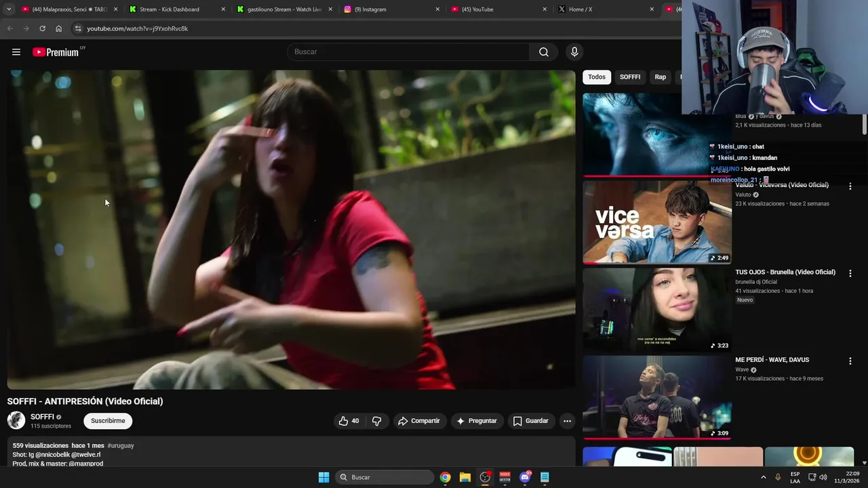868x488 pixels.
Task: Open ESP LAA language switcher
Action: (x=795, y=477)
